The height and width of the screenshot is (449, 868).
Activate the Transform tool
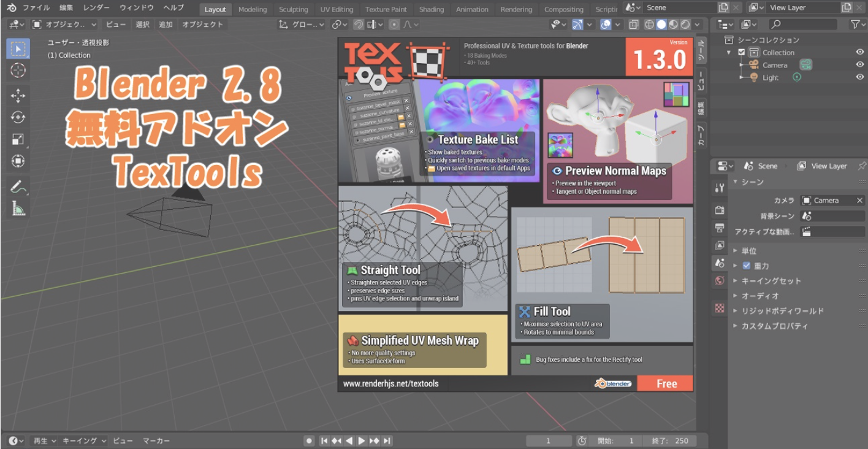18,161
